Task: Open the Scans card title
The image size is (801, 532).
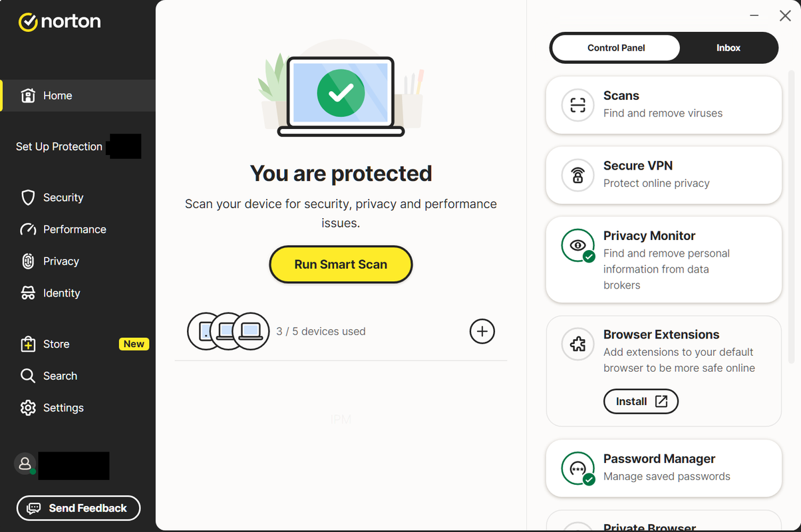Action: [621, 96]
